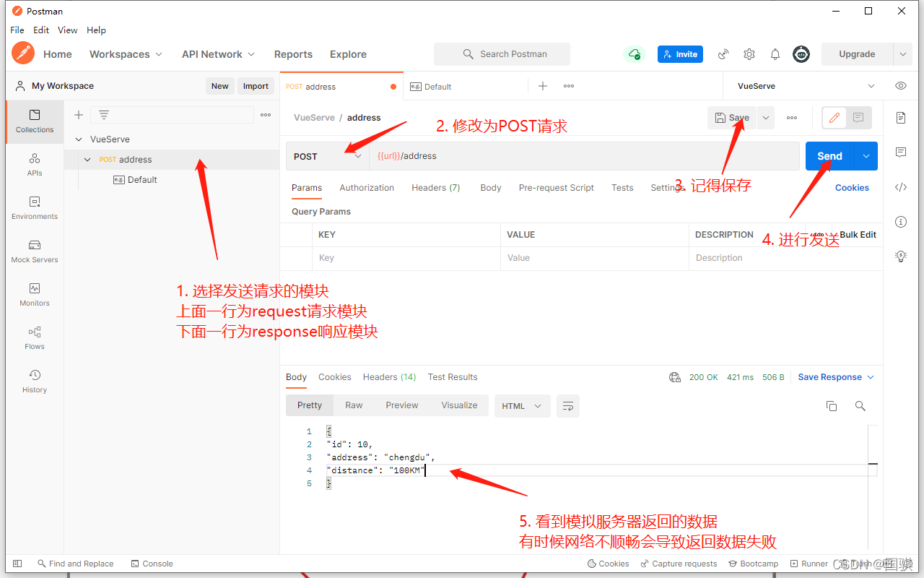Switch to edit mode pencil icon
Screen dimensions: 924x578
coord(834,118)
